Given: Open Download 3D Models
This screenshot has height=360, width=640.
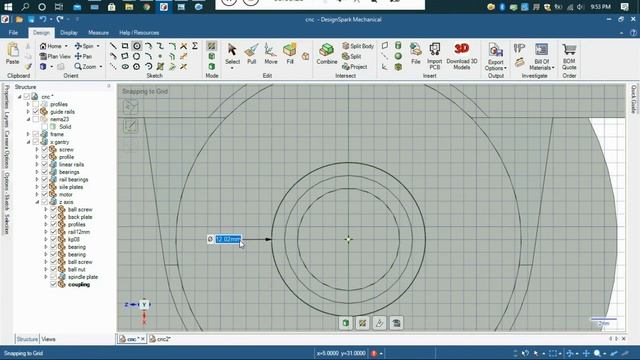Looking at the screenshot, I should pyautogui.click(x=462, y=56).
